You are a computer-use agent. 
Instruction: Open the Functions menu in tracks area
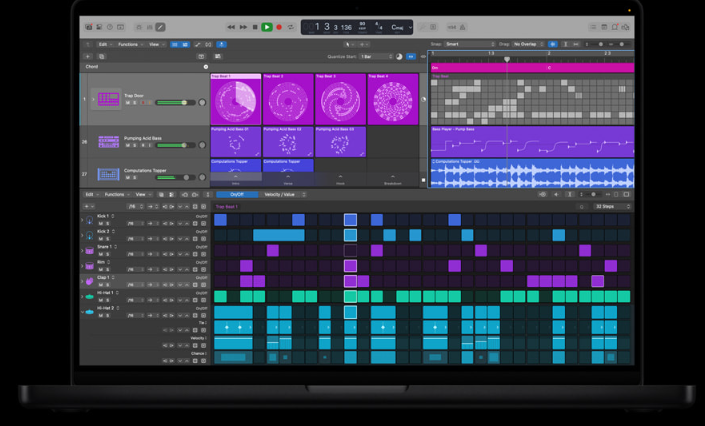pos(129,44)
